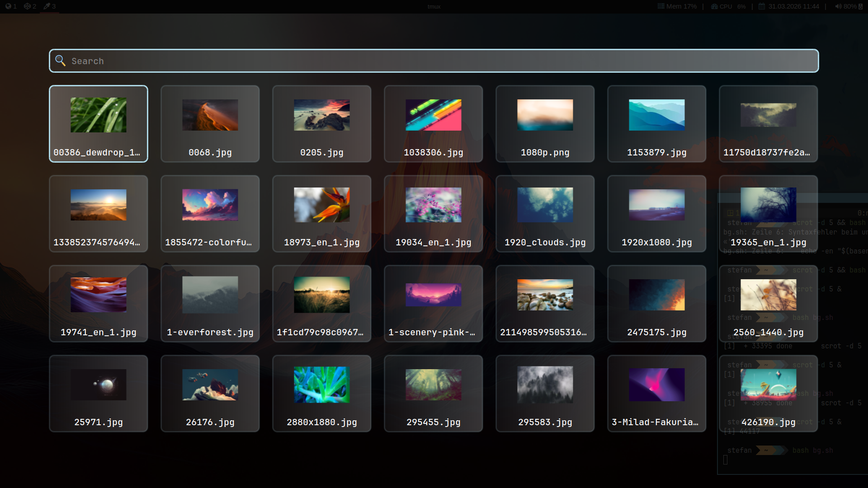The width and height of the screenshot is (868, 488).
Task: Click the CPU usage indicator
Action: pos(728,6)
